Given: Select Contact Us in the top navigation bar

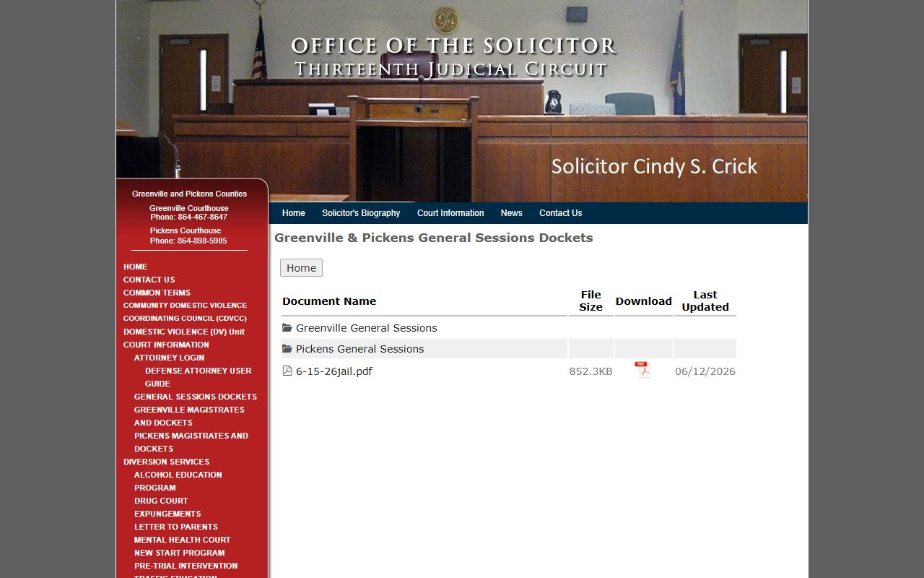Looking at the screenshot, I should pyautogui.click(x=561, y=213).
